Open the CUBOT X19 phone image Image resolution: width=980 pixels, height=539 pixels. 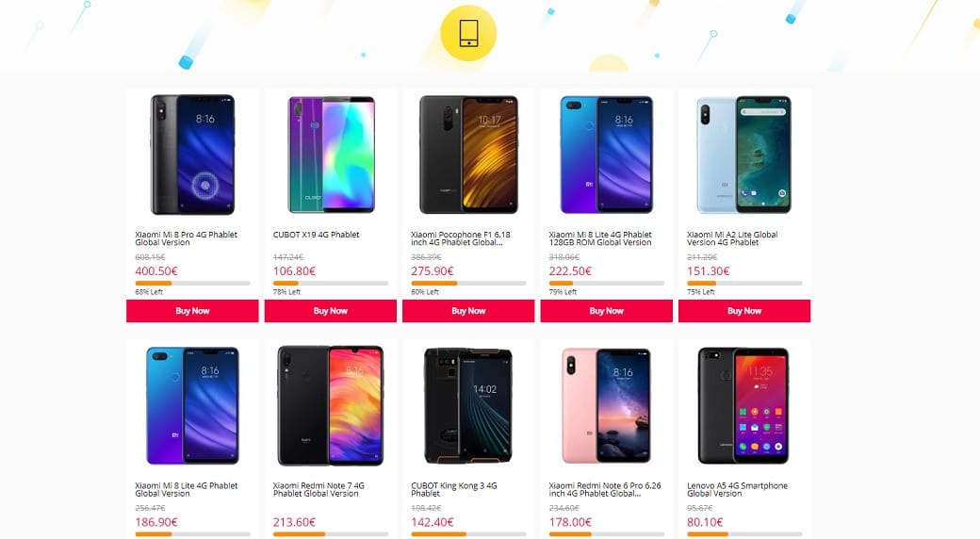coord(331,155)
